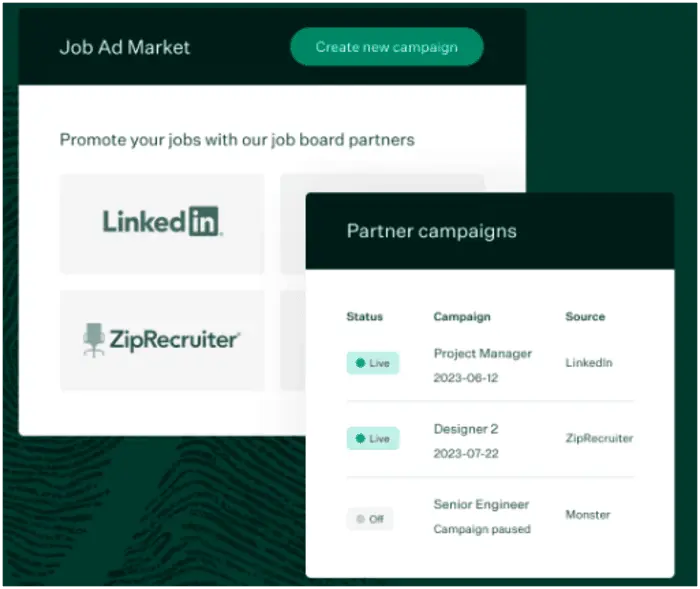Click the Monster source entry
Screen dimensions: 700x589
pyautogui.click(x=588, y=515)
